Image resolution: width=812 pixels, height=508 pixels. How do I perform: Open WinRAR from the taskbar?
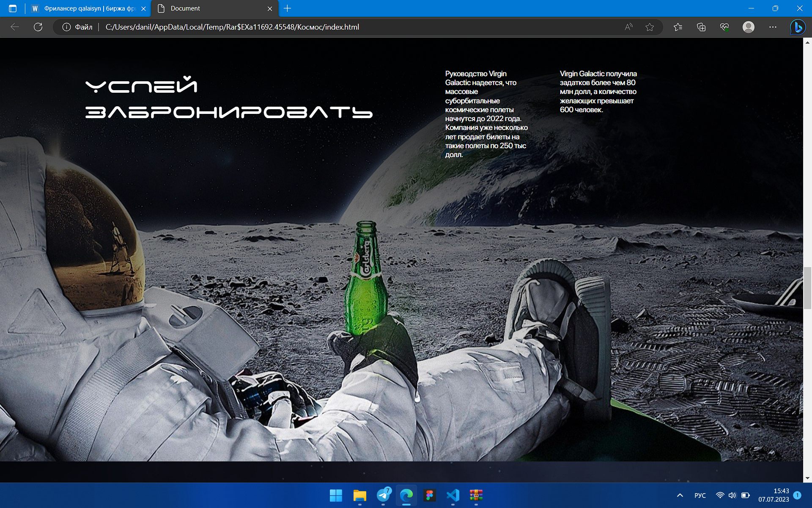click(x=476, y=495)
